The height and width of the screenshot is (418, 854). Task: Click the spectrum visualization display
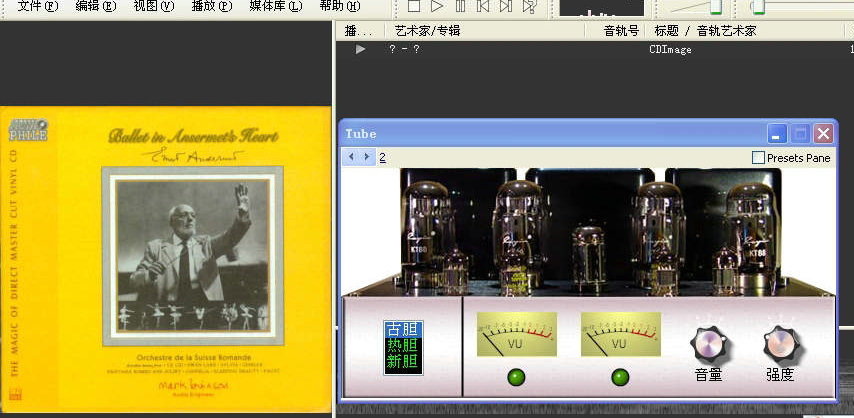click(x=601, y=8)
